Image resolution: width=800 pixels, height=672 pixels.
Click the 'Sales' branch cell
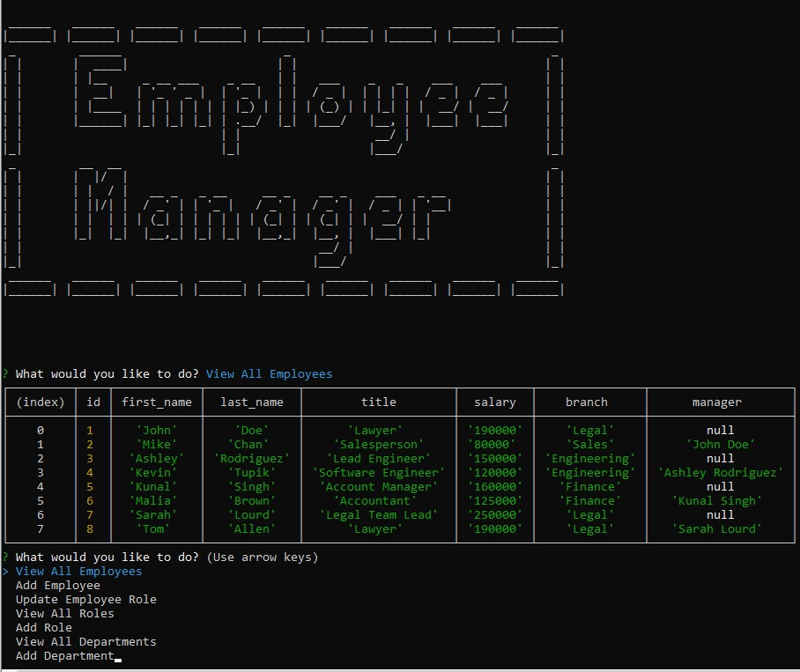590,445
